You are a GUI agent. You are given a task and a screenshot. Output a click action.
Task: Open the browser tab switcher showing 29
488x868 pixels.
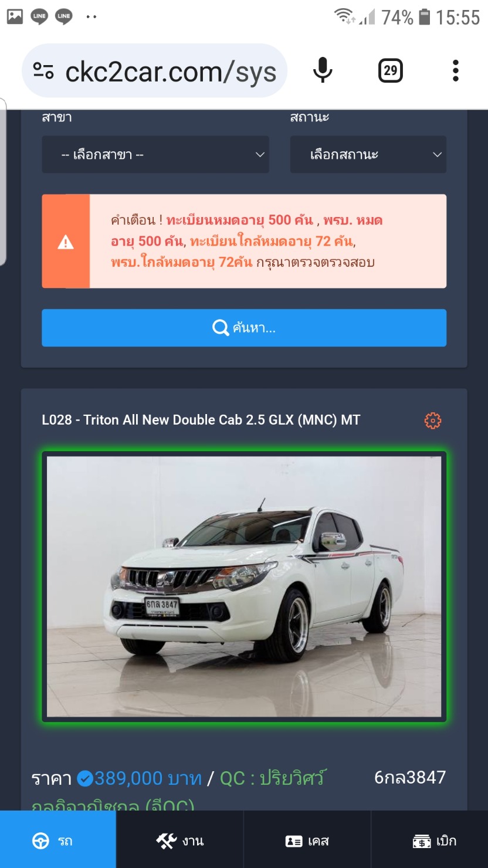pos(390,71)
